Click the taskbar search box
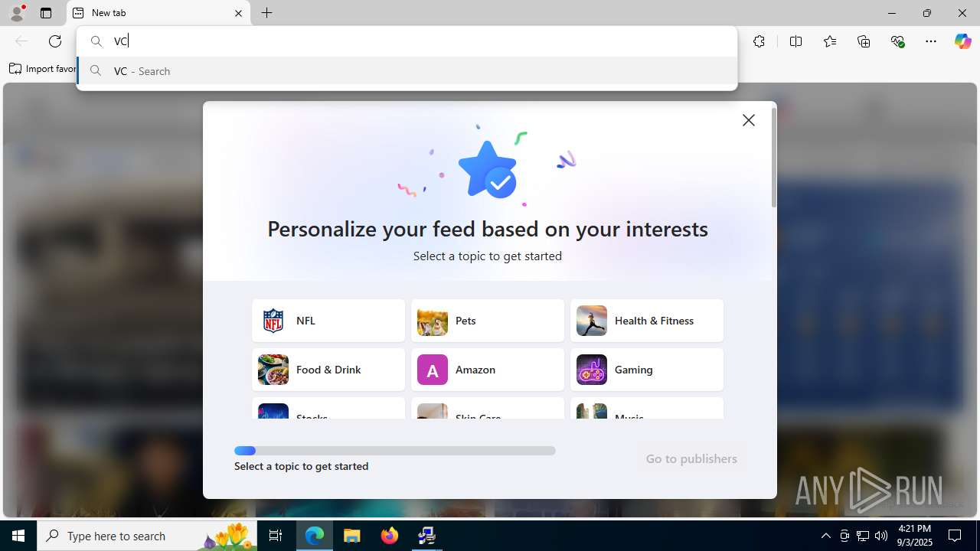The width and height of the screenshot is (980, 551). tap(149, 536)
